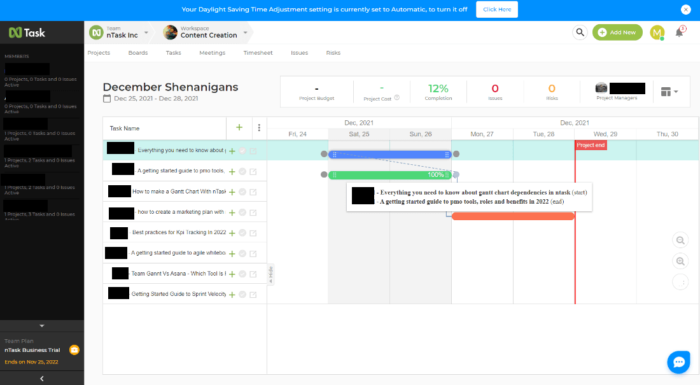Mark 'Best practices for Kpi Tracking' complete

(242, 233)
